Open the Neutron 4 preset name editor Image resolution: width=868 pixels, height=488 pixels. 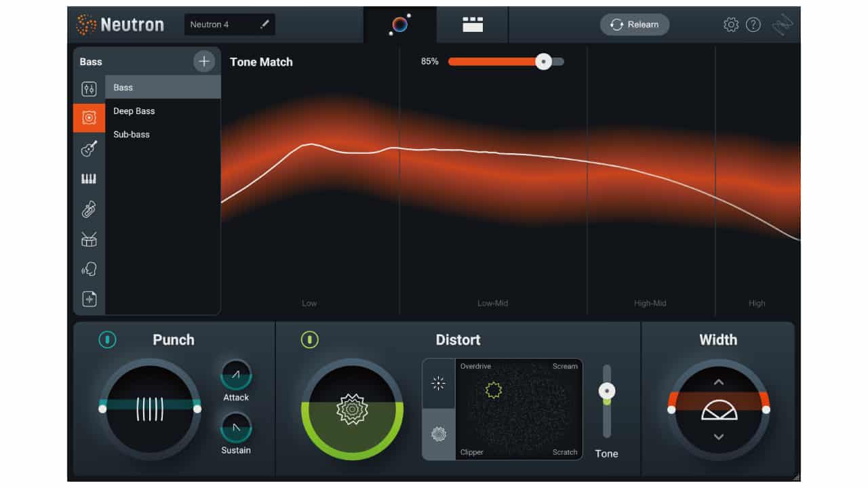[x=265, y=24]
